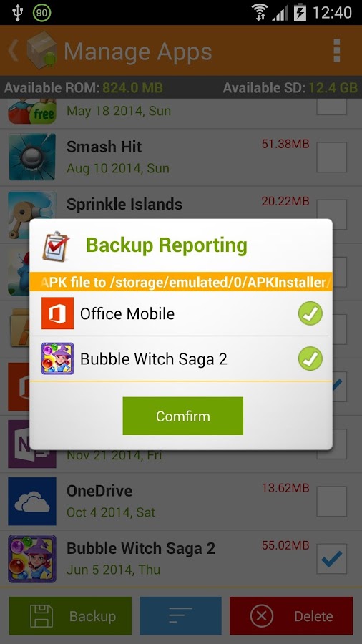Screen dimensions: 362x644
Task: Tap the Smash Hit app icon
Action: (32, 157)
